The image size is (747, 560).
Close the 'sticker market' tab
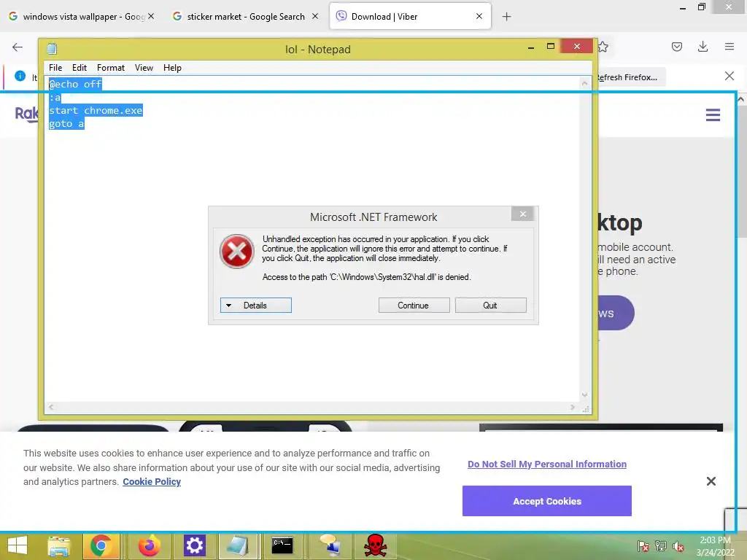point(315,16)
